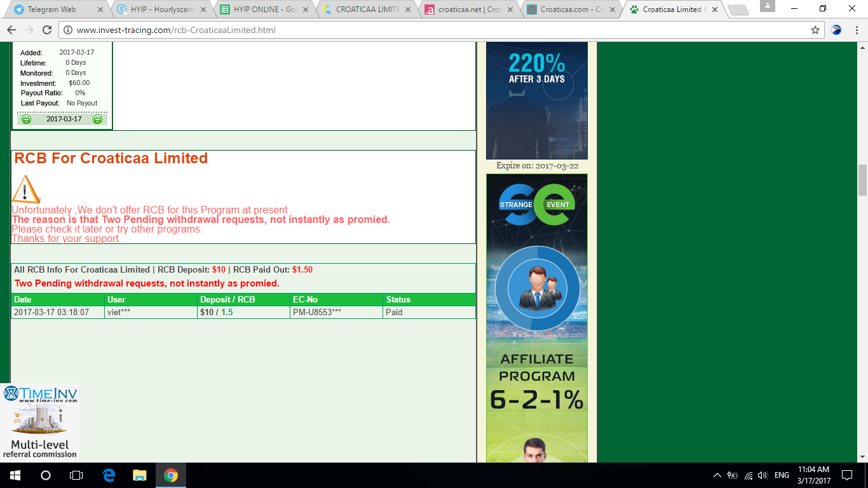
Task: Click the 'Expire on: 2017-03-22' text
Action: pos(537,166)
